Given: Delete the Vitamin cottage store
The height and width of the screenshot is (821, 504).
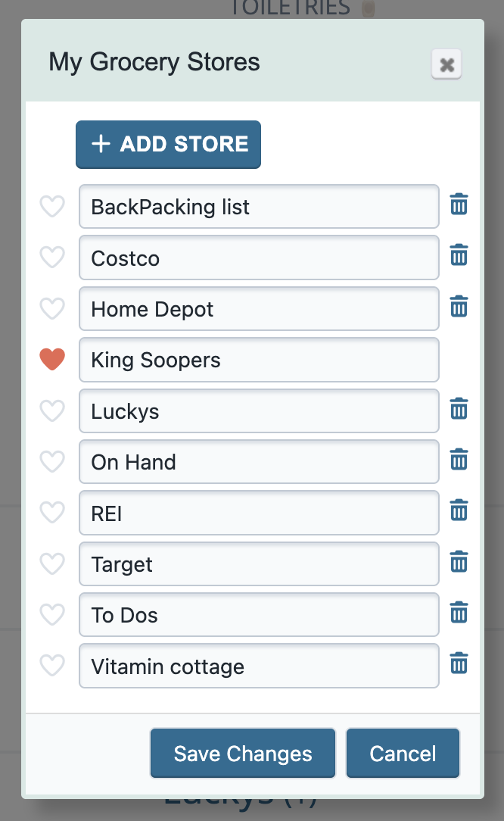Looking at the screenshot, I should click(x=459, y=664).
